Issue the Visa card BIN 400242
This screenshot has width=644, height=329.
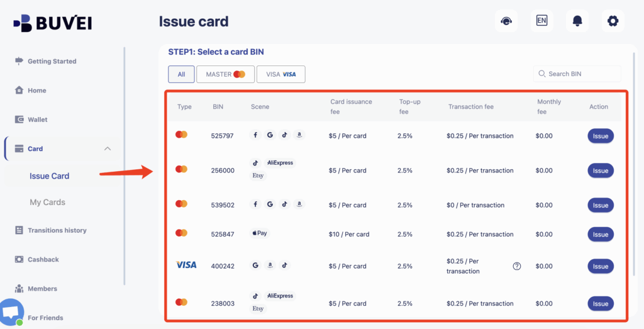point(600,266)
